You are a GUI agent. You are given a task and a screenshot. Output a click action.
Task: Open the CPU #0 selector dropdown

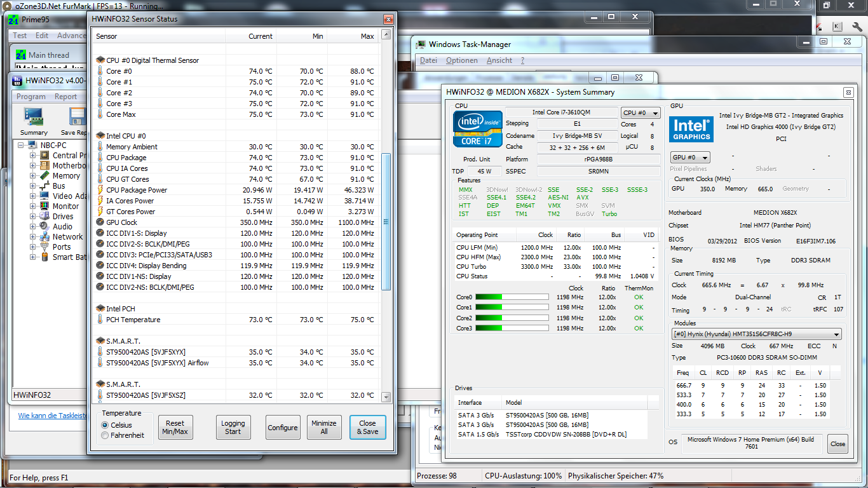click(x=641, y=113)
